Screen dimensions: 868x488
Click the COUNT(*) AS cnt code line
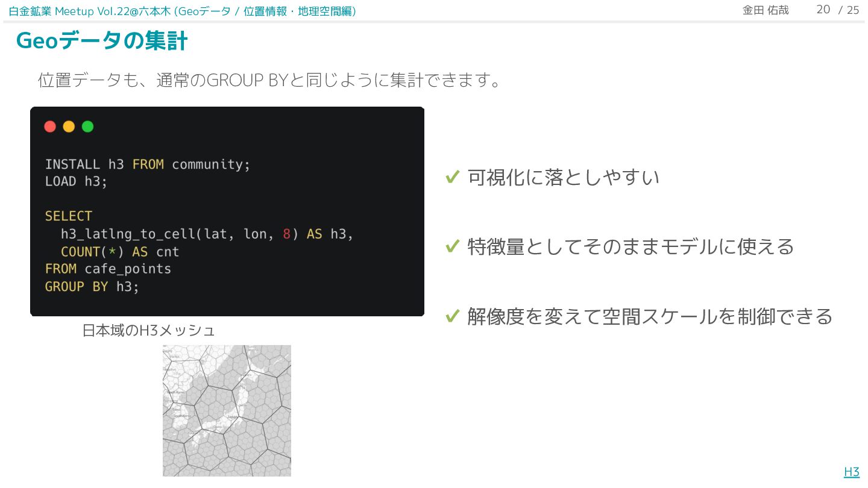[x=120, y=251]
